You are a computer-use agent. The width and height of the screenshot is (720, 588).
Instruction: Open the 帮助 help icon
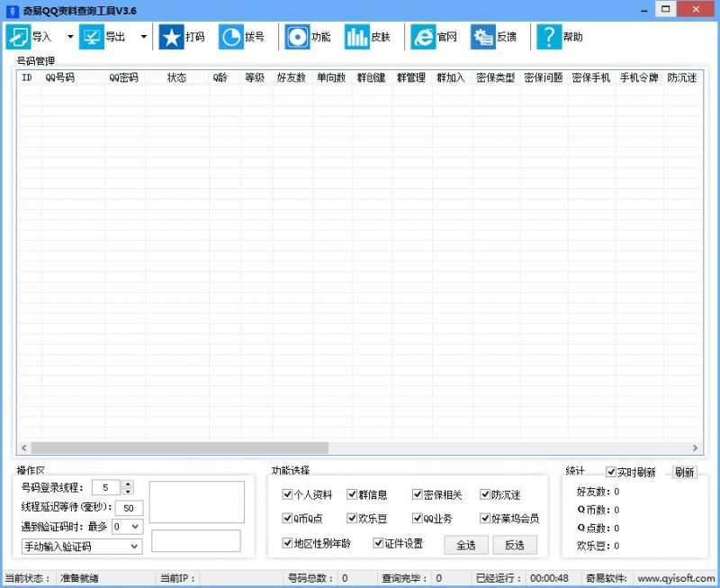click(x=549, y=36)
